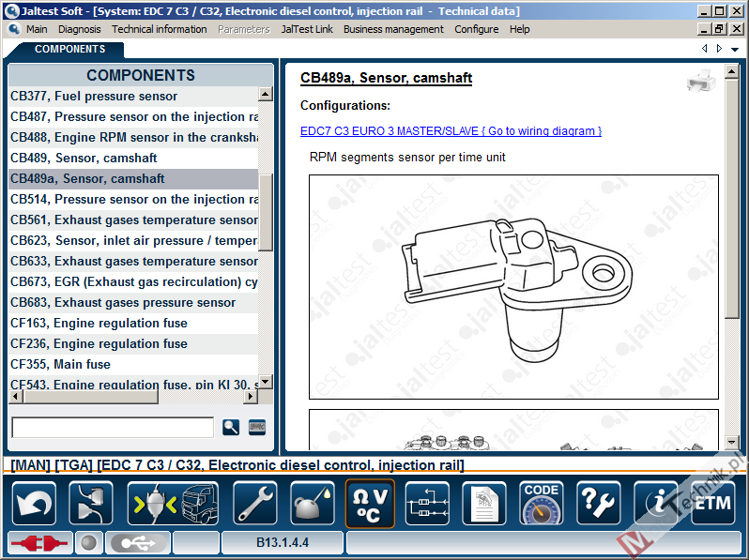
Task: Click the detail pane scroll down arrow
Action: (731, 442)
